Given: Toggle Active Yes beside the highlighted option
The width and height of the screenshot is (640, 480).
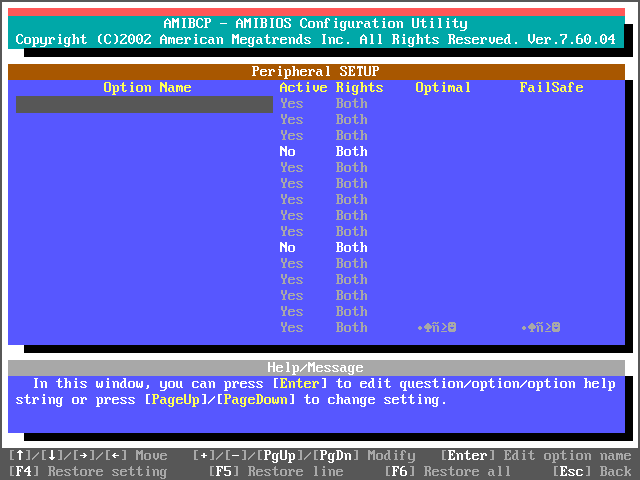Looking at the screenshot, I should [x=291, y=104].
